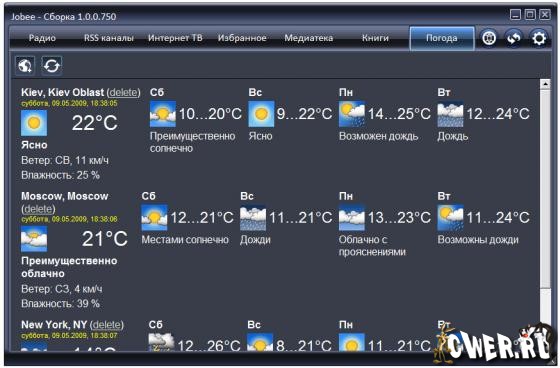Switch to RSS каналы tab

109,38
